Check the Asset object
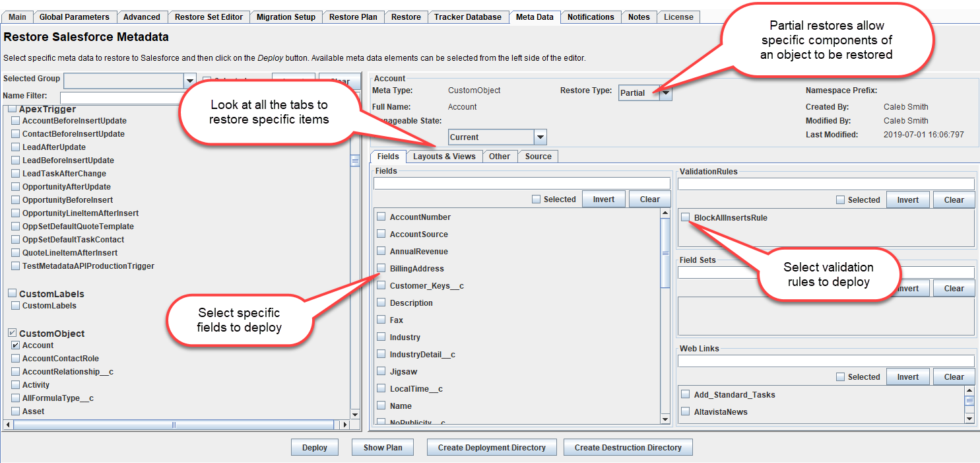980x463 pixels. click(x=16, y=411)
